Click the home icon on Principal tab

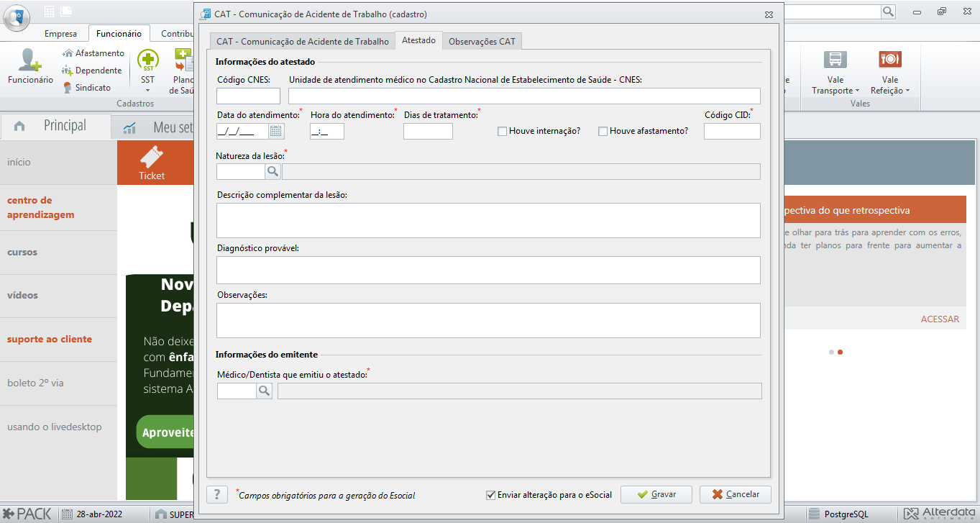click(x=19, y=126)
